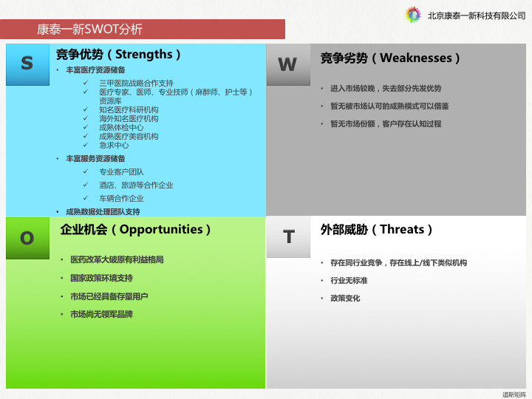Click the checkmark beside 急求中心
Viewport: 532px width, 399px height.
pyautogui.click(x=86, y=146)
